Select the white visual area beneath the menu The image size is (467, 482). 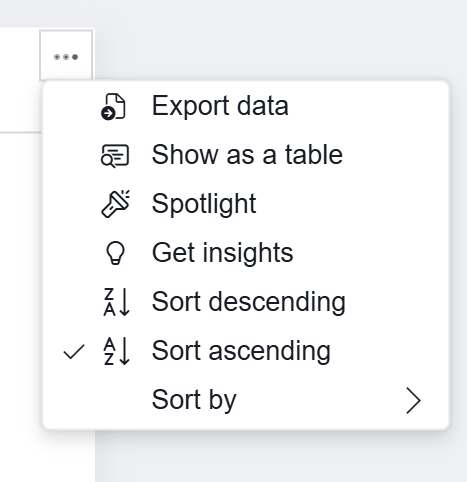47,457
